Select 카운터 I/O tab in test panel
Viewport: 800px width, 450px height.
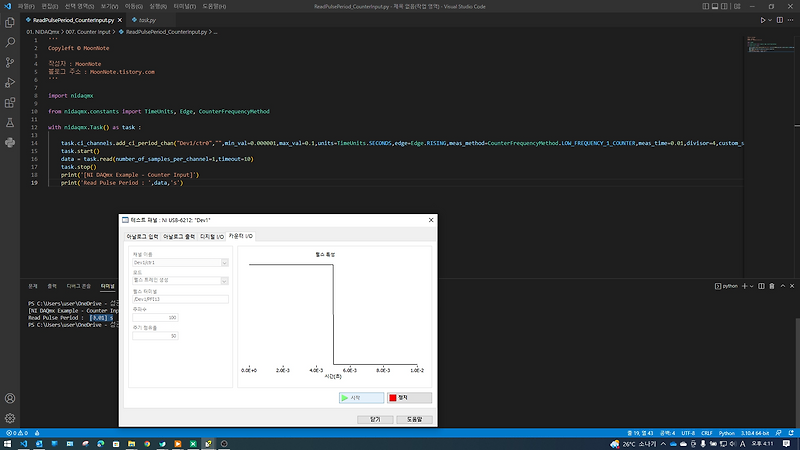240,236
